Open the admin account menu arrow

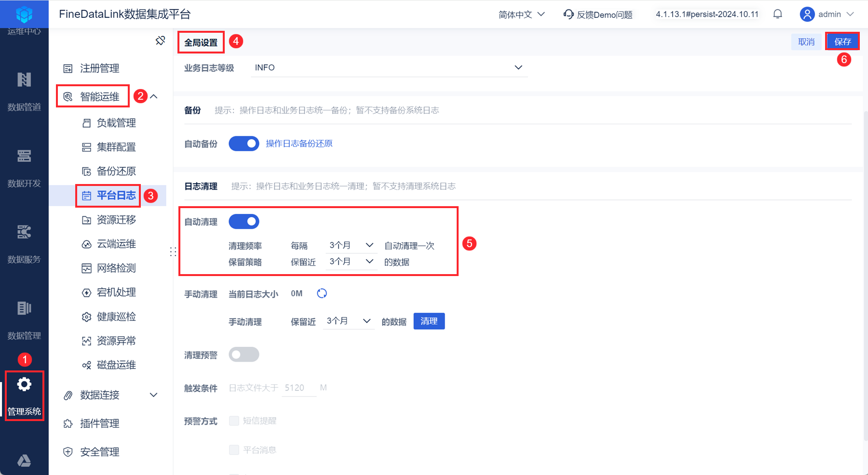(x=850, y=14)
